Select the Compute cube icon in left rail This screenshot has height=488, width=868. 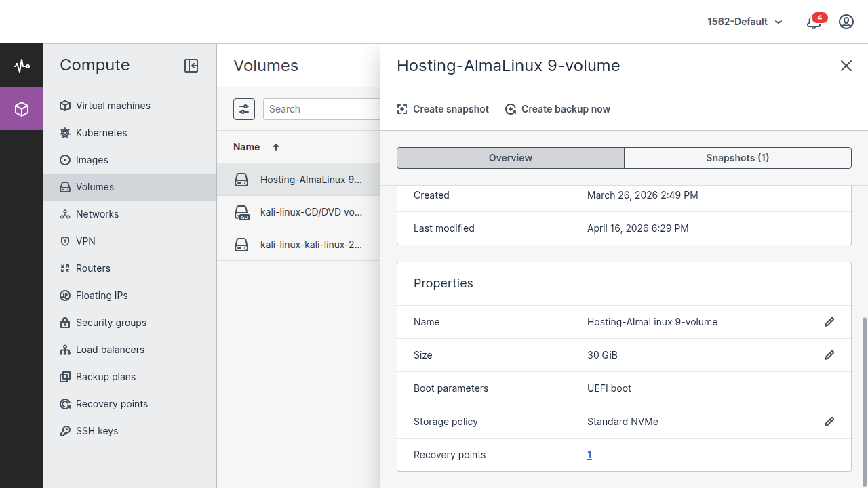tap(22, 108)
